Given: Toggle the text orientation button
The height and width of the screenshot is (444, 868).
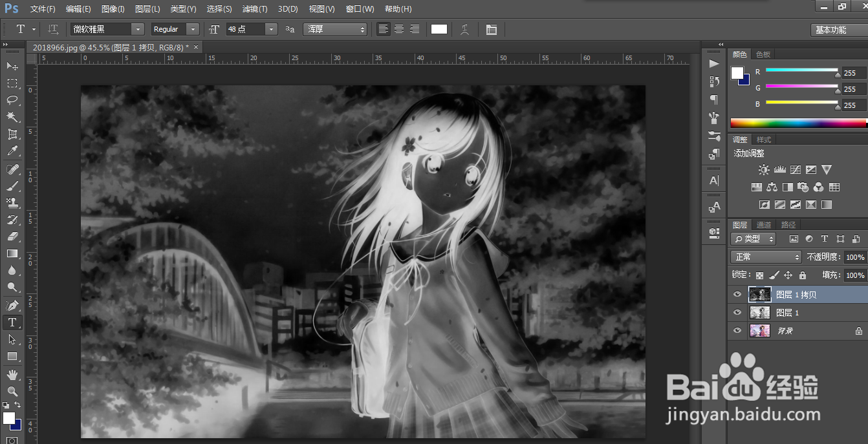Looking at the screenshot, I should 54,29.
